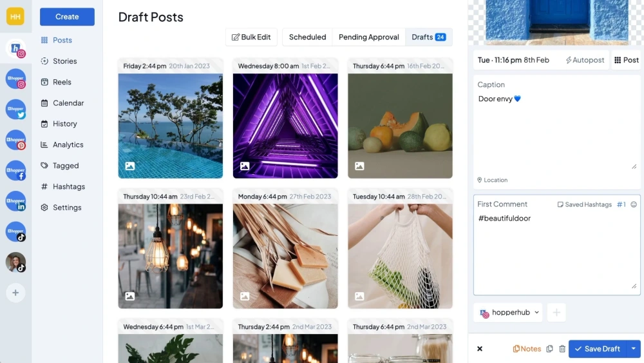This screenshot has width=644, height=363.
Task: Open Stories in the sidebar
Action: (x=59, y=61)
